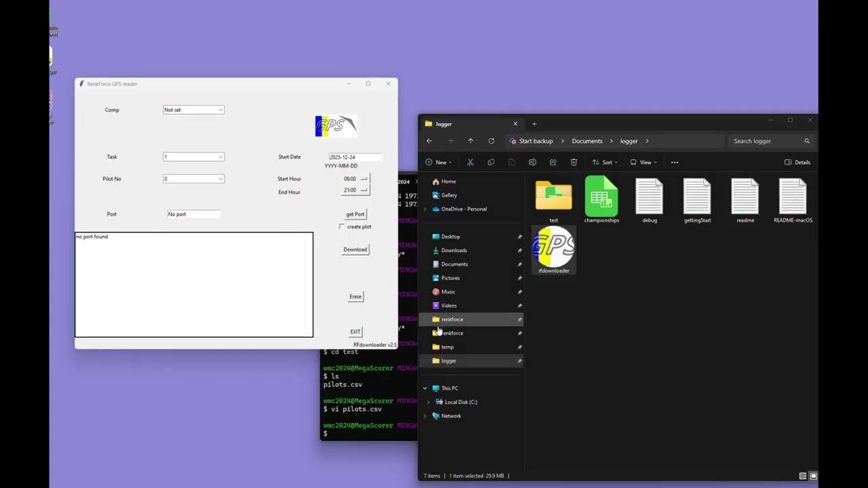Select the rfdownloader GPS application icon
Image resolution: width=868 pixels, height=488 pixels.
[553, 250]
